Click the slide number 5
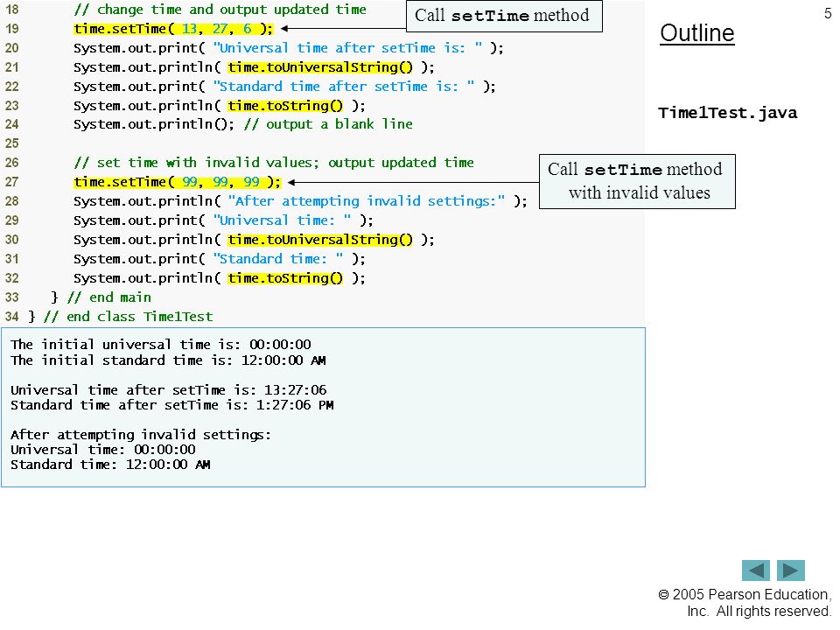840x630 pixels. click(x=828, y=14)
